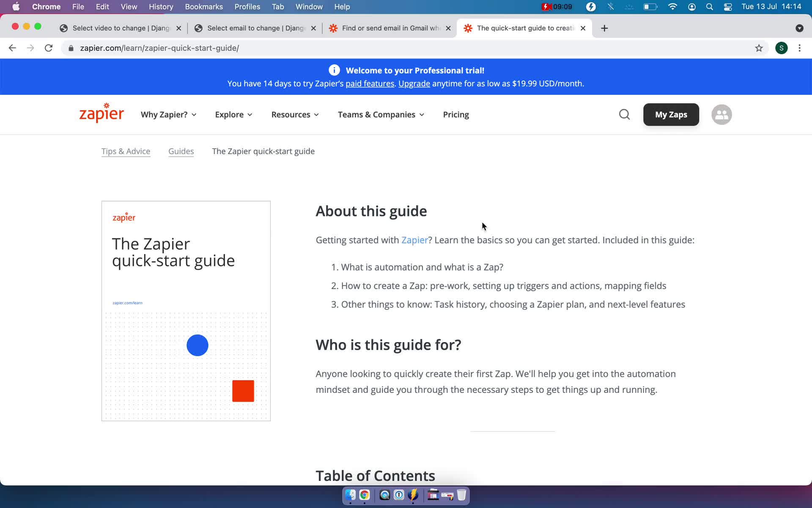
Task: Click the Wi-Fi icon in menu bar
Action: click(x=673, y=6)
